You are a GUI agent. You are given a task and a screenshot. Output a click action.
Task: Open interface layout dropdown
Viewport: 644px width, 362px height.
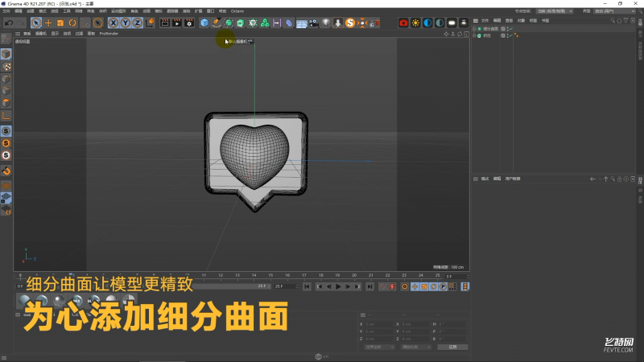click(615, 11)
